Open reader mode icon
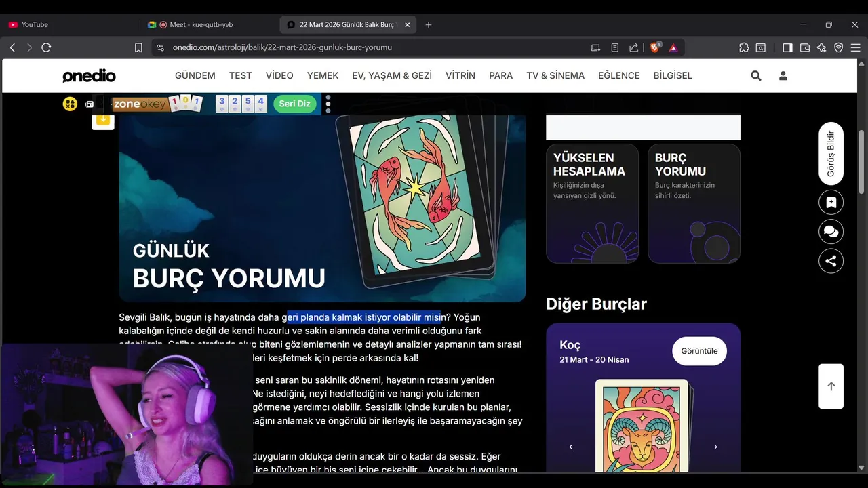868x488 pixels. pyautogui.click(x=614, y=47)
